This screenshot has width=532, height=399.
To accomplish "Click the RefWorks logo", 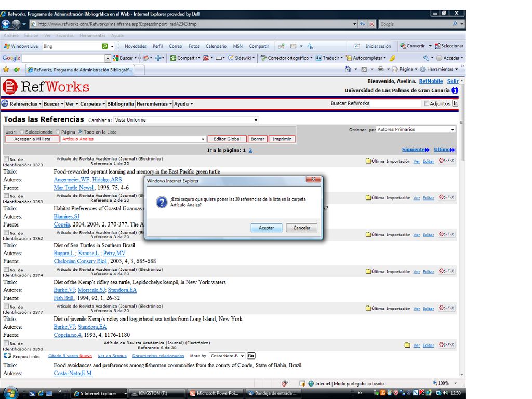I will tap(46, 87).
